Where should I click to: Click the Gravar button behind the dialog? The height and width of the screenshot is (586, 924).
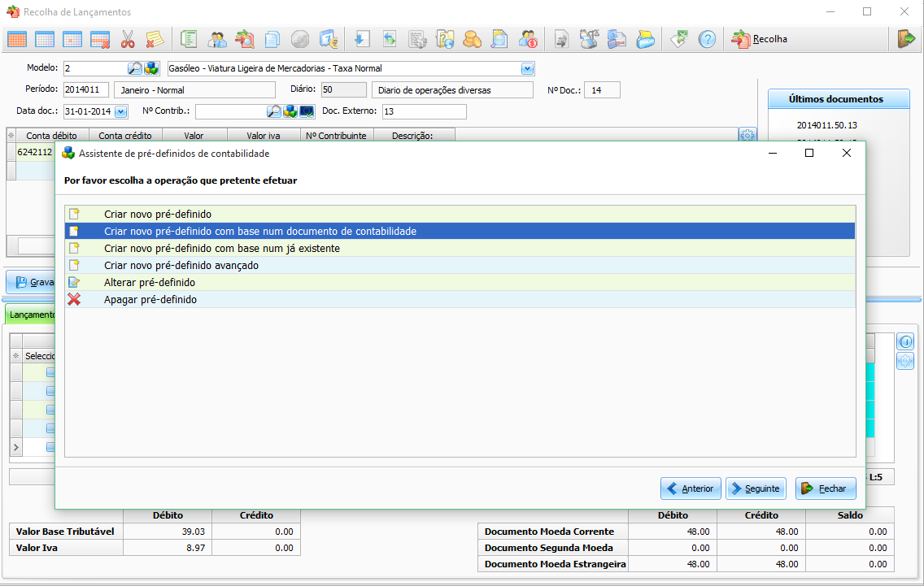31,282
